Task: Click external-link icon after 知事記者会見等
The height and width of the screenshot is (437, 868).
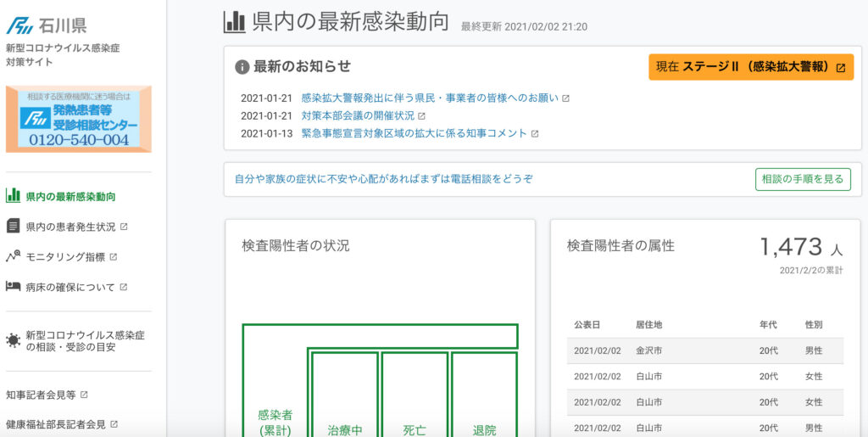Action: coord(84,395)
